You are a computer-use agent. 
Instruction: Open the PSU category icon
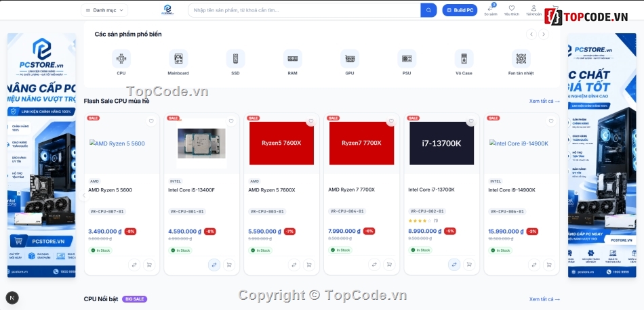pyautogui.click(x=407, y=59)
